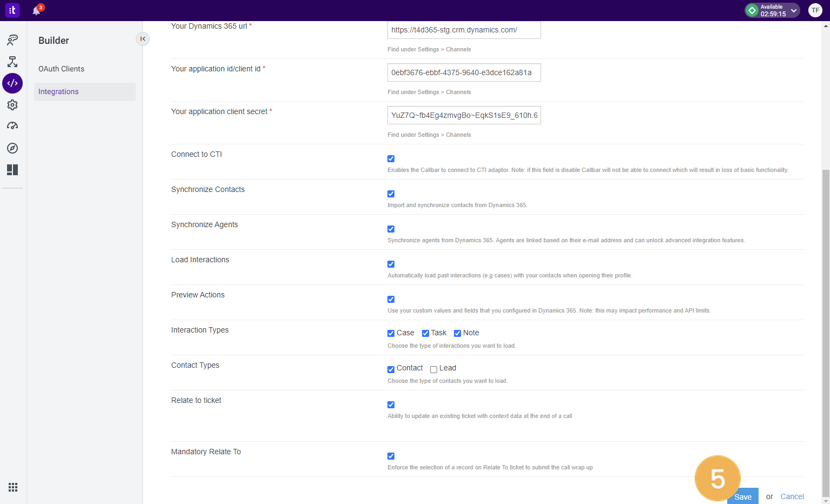Click the Save button
Image resolution: width=830 pixels, height=504 pixels.
tap(742, 496)
